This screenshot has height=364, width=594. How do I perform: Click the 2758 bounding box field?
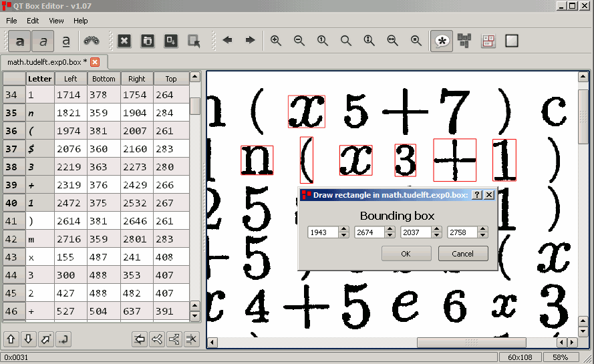pos(462,232)
